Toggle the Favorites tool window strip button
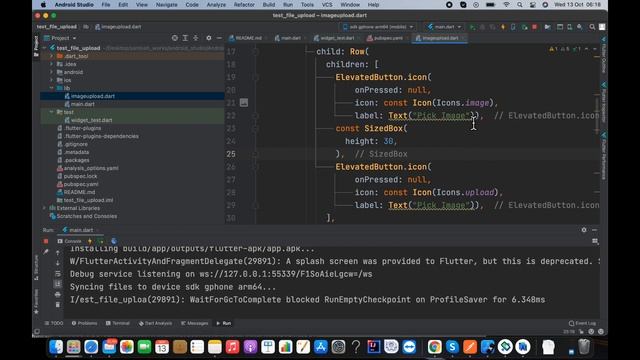The image size is (640, 360). click(36, 301)
